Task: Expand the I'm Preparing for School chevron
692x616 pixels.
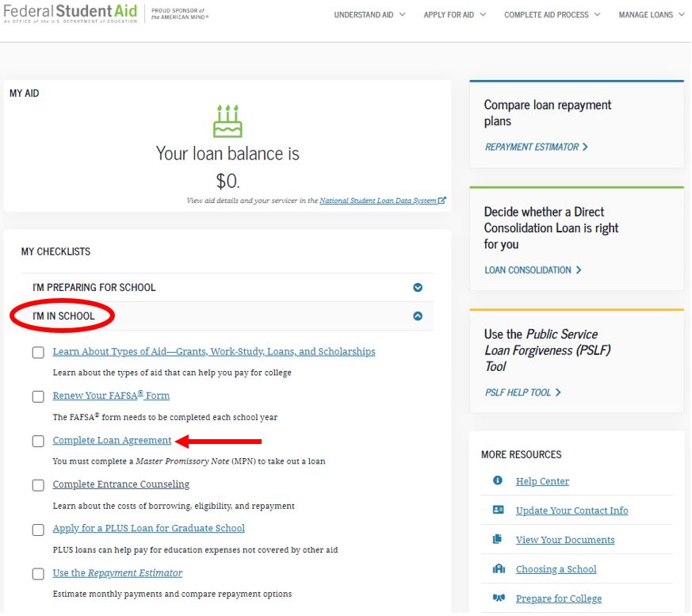Action: pyautogui.click(x=418, y=288)
